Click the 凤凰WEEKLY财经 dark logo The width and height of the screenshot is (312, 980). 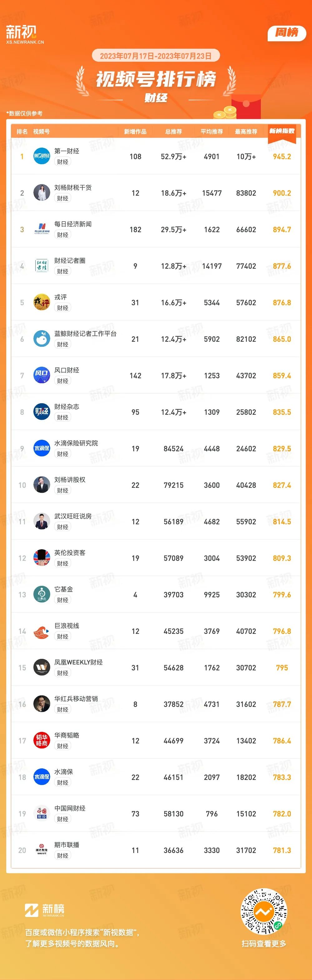tap(42, 668)
